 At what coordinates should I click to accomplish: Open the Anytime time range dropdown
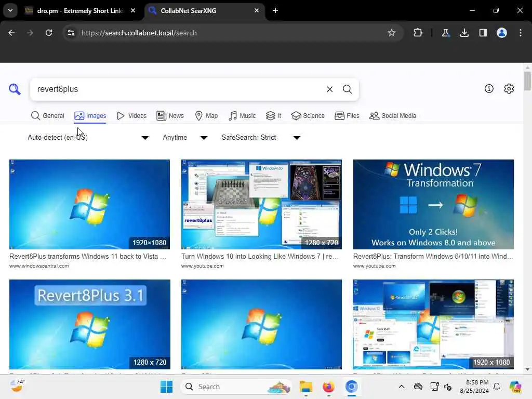tap(185, 137)
